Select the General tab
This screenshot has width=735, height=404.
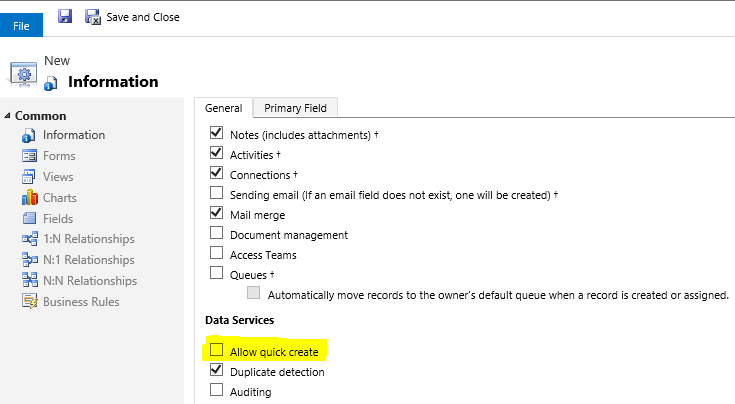click(x=224, y=108)
